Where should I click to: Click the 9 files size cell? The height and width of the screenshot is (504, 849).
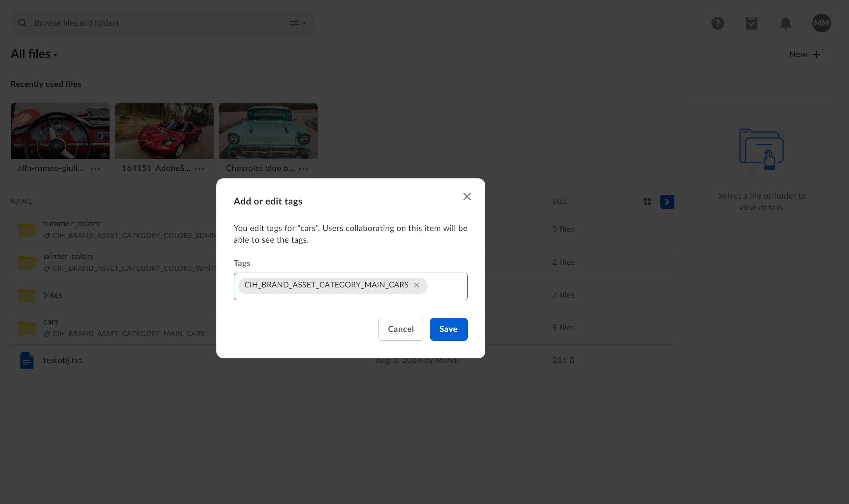pos(563,328)
